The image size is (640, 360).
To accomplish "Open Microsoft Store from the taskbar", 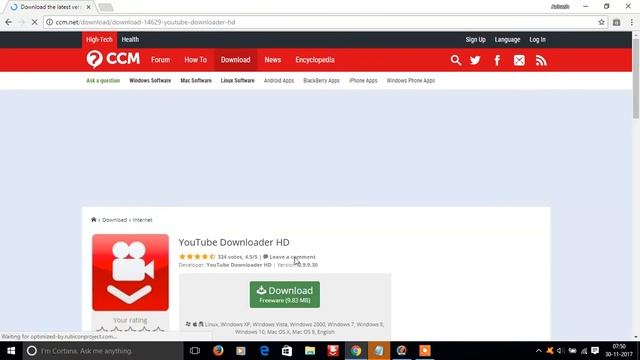I will click(x=287, y=351).
